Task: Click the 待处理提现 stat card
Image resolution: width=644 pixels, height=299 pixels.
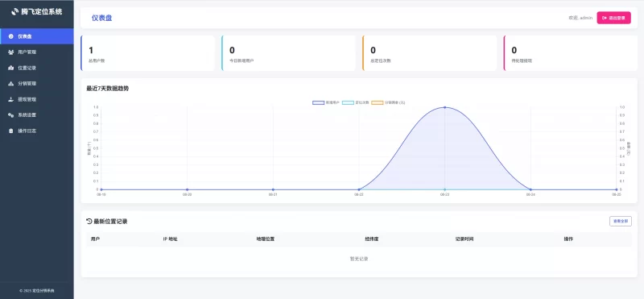Action: [x=571, y=53]
